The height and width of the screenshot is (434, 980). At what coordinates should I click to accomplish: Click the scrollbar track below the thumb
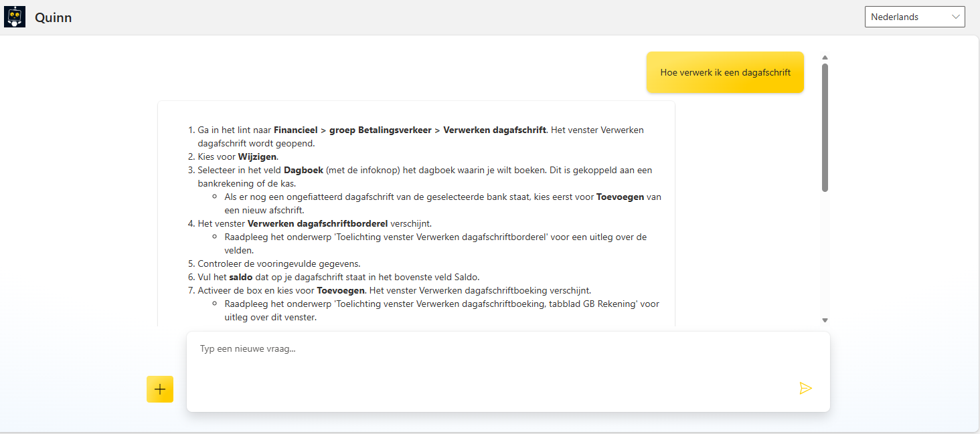point(825,254)
